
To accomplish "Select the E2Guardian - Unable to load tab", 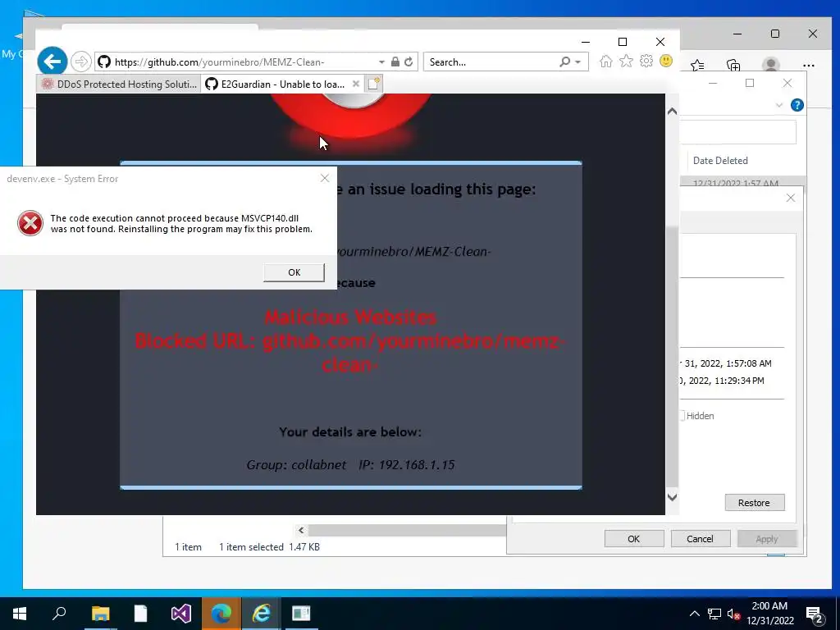I will tap(276, 84).
